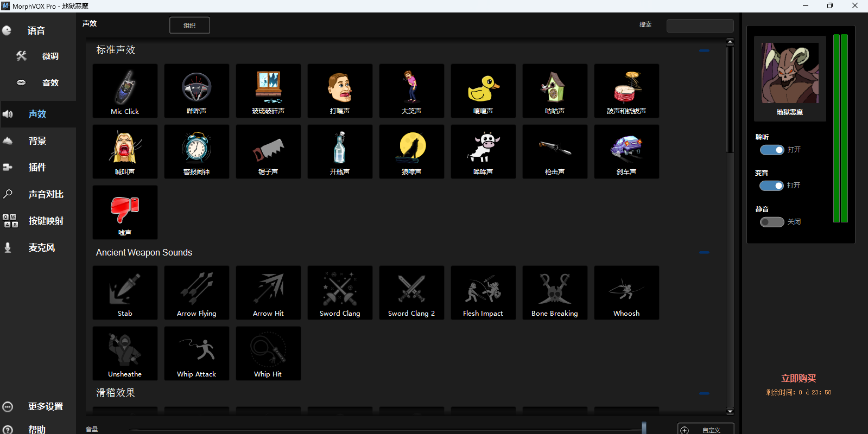Play the red thumbs-down boo sound
The image size is (868, 434).
tap(125, 212)
